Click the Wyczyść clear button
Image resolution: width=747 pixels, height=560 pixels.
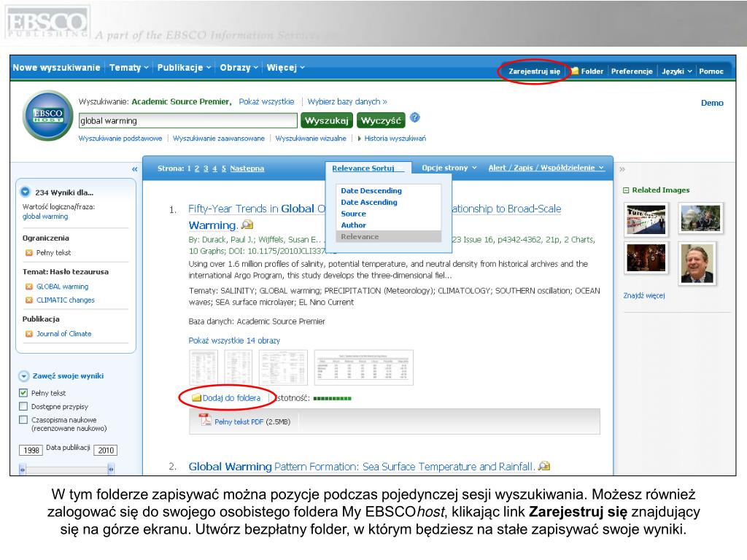pyautogui.click(x=381, y=121)
